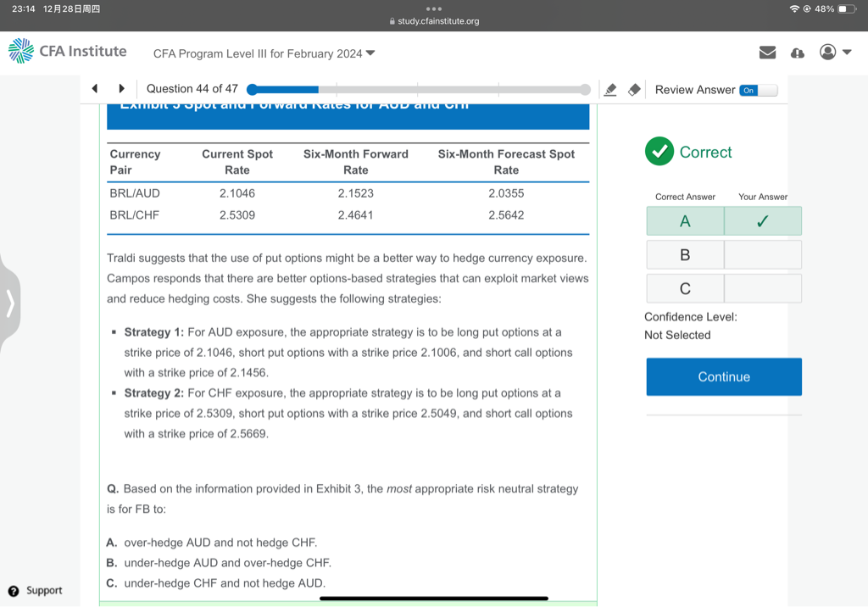
Task: Click the green Correct checkmark icon
Action: pos(659,152)
